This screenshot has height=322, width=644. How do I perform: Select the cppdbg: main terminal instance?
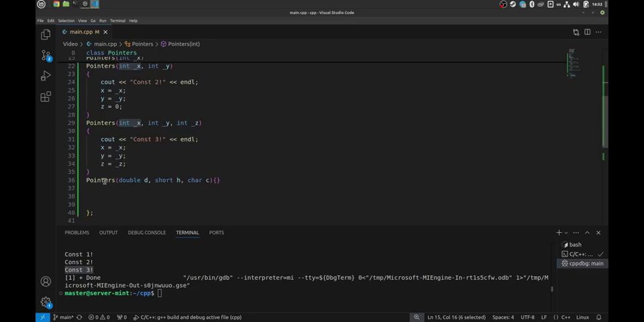(x=582, y=264)
